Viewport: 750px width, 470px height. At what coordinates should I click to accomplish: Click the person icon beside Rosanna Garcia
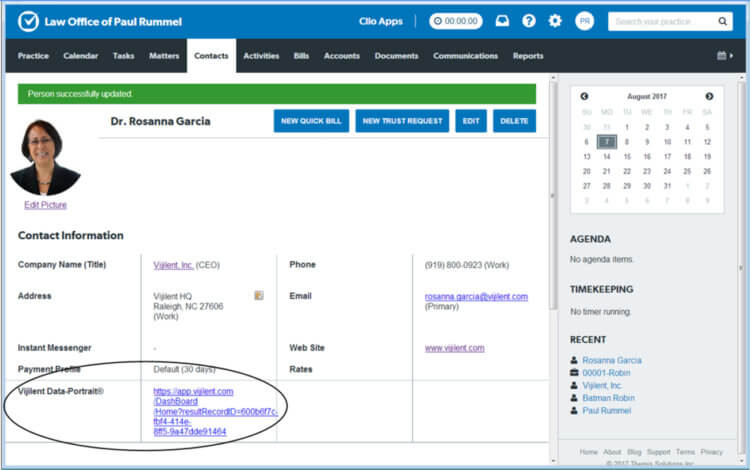(x=574, y=360)
